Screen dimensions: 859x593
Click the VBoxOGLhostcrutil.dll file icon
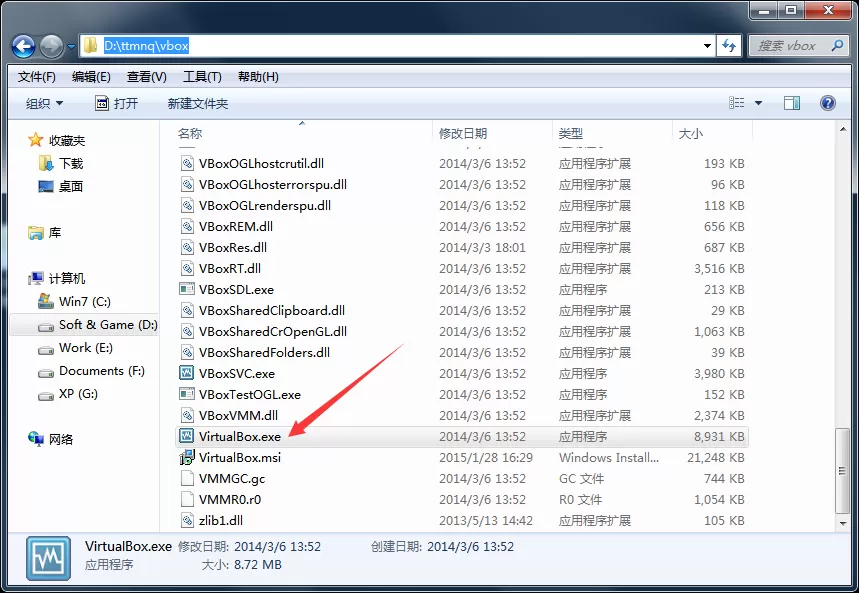[187, 163]
